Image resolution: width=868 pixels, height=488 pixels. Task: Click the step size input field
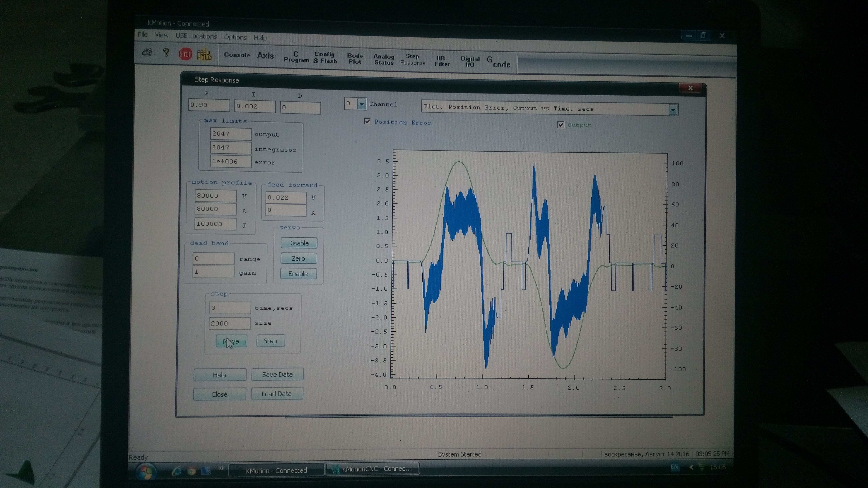229,323
